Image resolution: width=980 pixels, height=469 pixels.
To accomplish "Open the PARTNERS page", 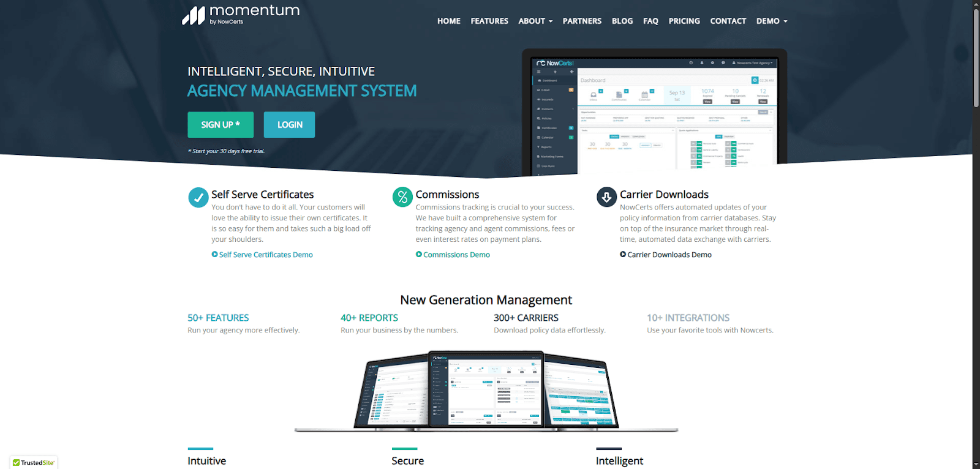I will tap(582, 21).
